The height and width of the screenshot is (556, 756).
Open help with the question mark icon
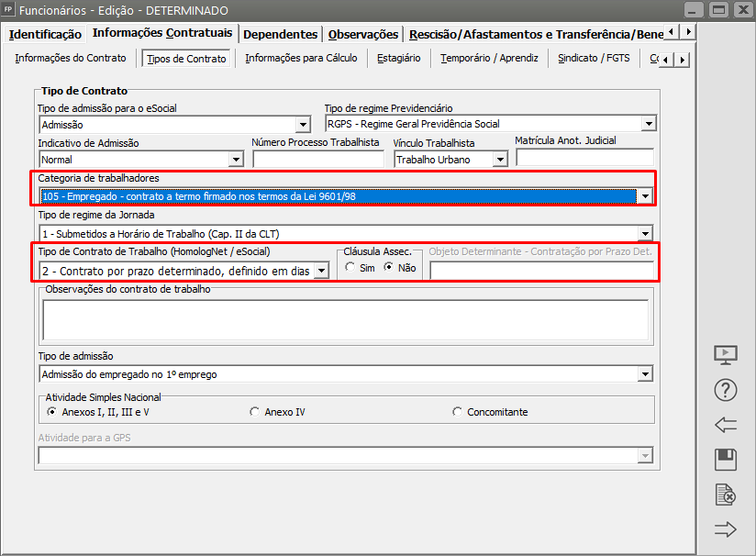pyautogui.click(x=725, y=390)
